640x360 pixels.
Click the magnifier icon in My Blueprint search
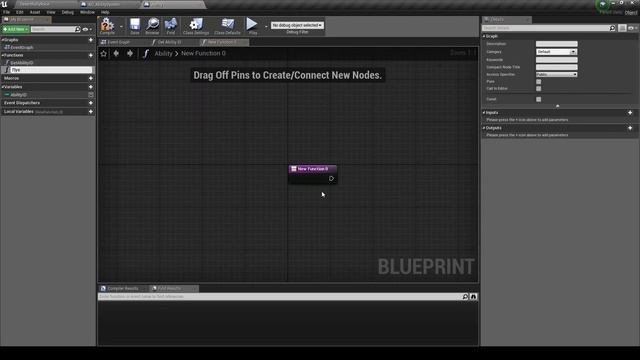click(78, 29)
